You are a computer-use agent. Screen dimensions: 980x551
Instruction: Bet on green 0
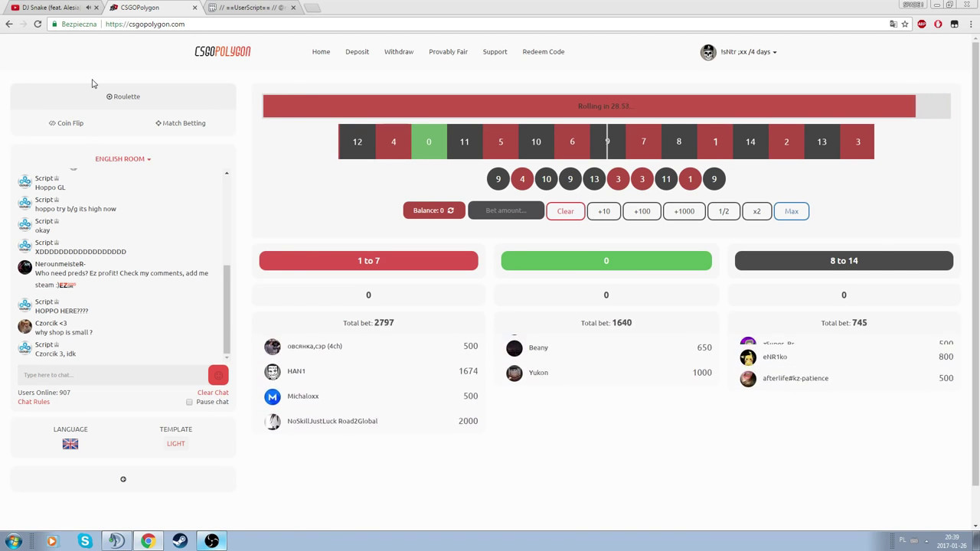pos(606,261)
